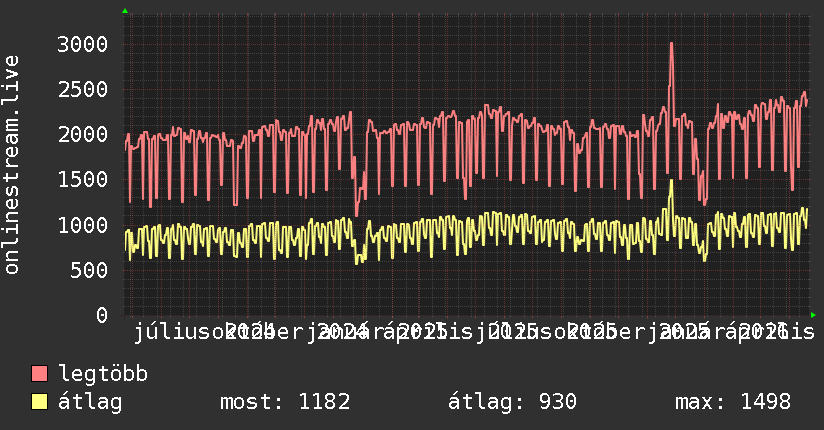824x430 pixels.
Task: Click the 1000 y-axis label
Action: (x=83, y=225)
